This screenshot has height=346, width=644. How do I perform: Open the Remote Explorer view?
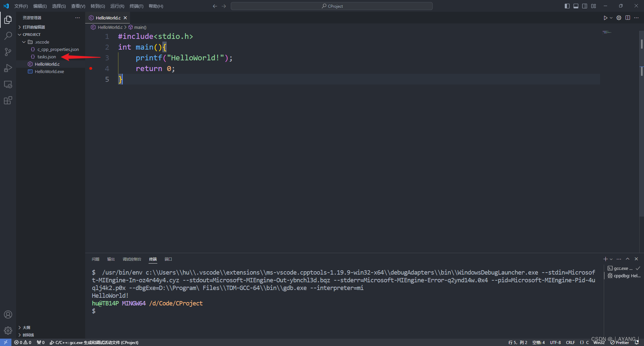[x=8, y=84]
